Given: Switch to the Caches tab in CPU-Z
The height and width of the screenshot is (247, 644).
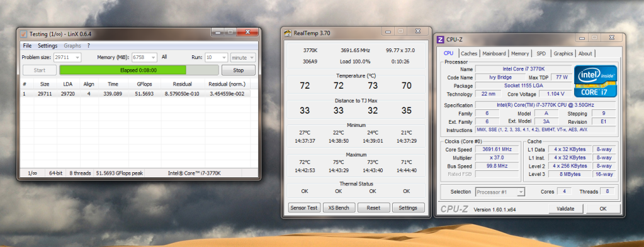Looking at the screenshot, I should pos(469,53).
